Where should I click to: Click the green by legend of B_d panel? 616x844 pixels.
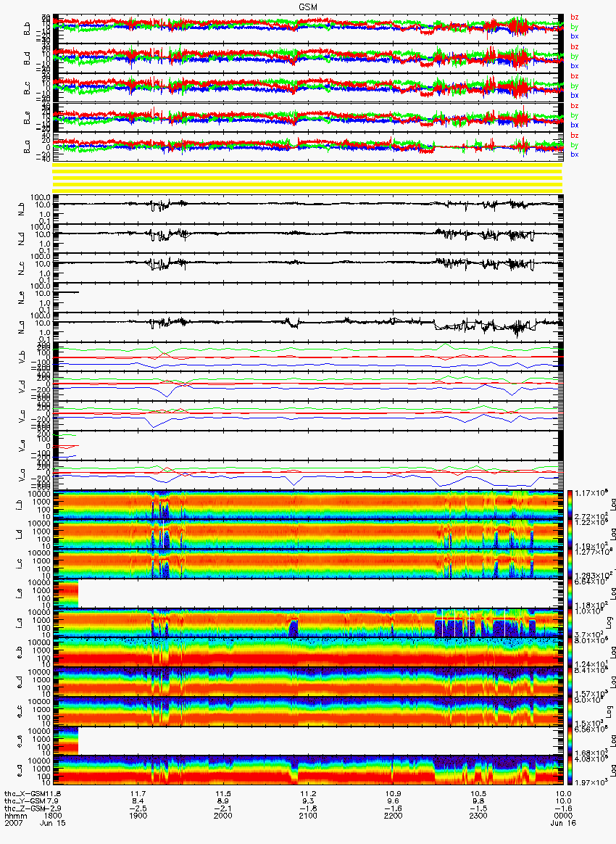click(x=575, y=56)
